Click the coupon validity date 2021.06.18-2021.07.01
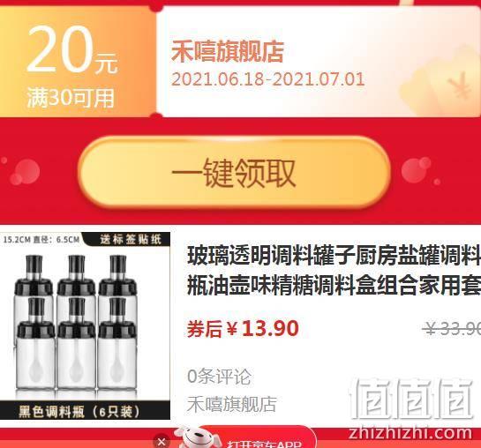481x448 pixels. pos(267,79)
